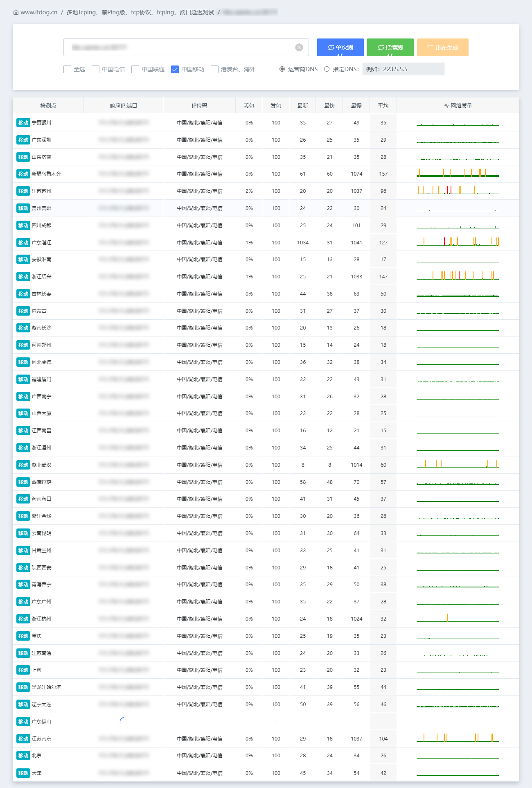Clear the address input with the X icon

pos(299,47)
